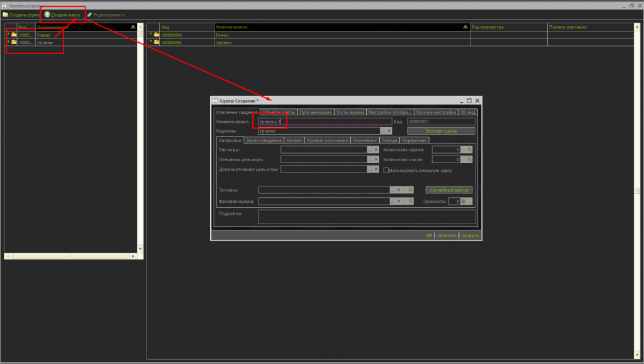This screenshot has width=644, height=364.
Task: Open the Экран ожидания sub-tab
Action: (x=264, y=140)
